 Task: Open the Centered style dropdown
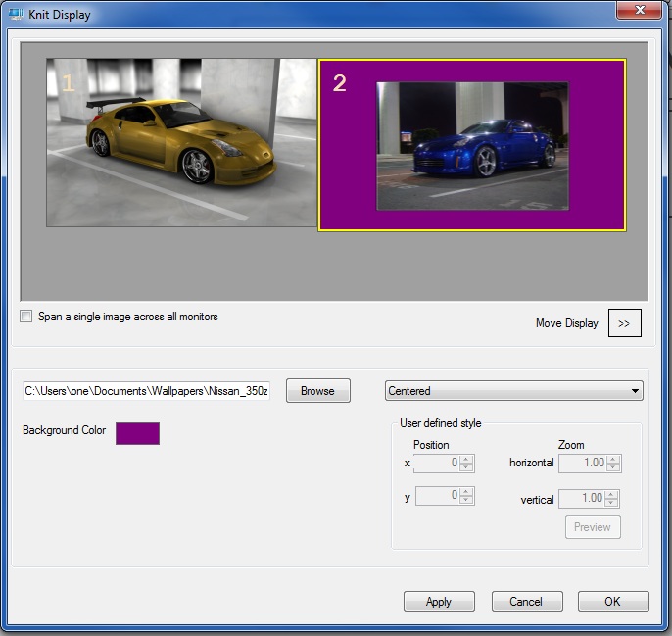[x=514, y=391]
